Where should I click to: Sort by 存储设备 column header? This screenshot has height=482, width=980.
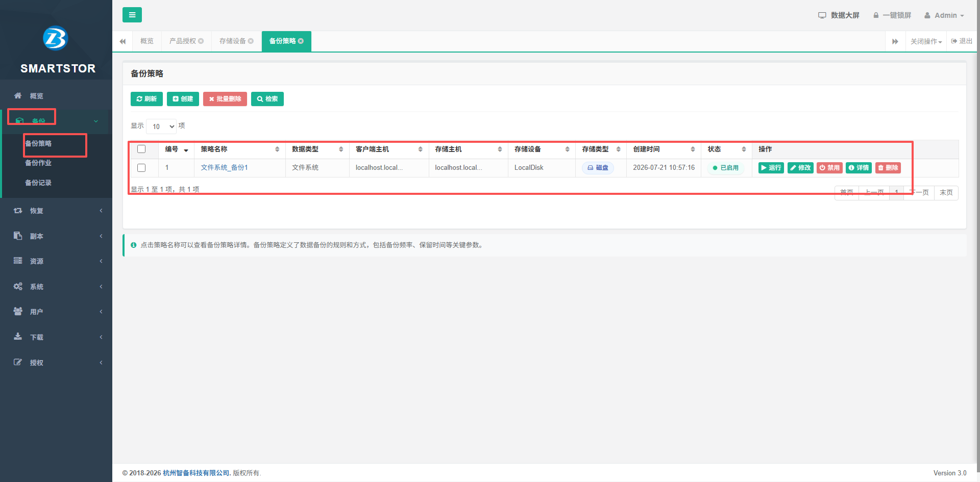542,149
